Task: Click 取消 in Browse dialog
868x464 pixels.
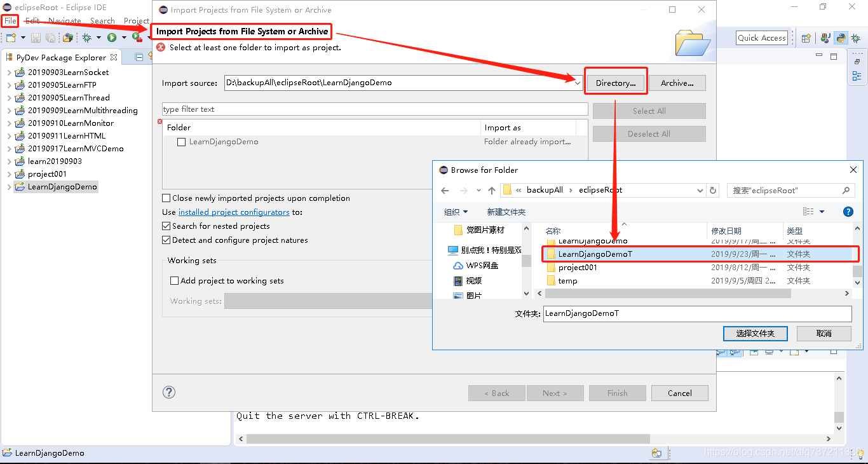Action: point(824,333)
